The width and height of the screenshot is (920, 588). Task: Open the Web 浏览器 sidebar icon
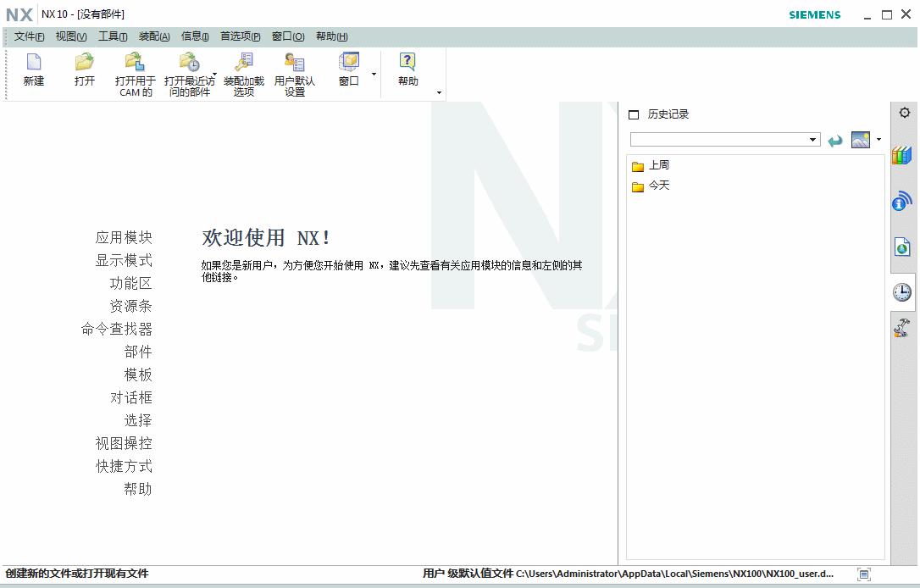[901, 247]
